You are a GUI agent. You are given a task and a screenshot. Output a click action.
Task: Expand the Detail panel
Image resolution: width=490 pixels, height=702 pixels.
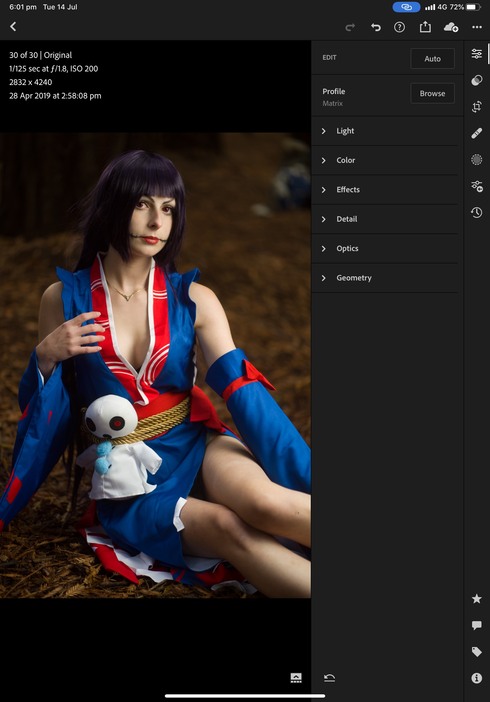385,219
